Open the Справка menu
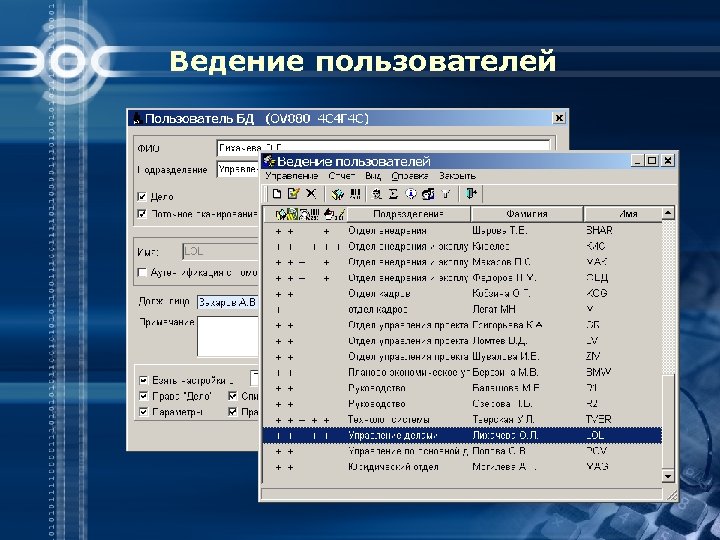The width and height of the screenshot is (720, 540). coord(410,176)
